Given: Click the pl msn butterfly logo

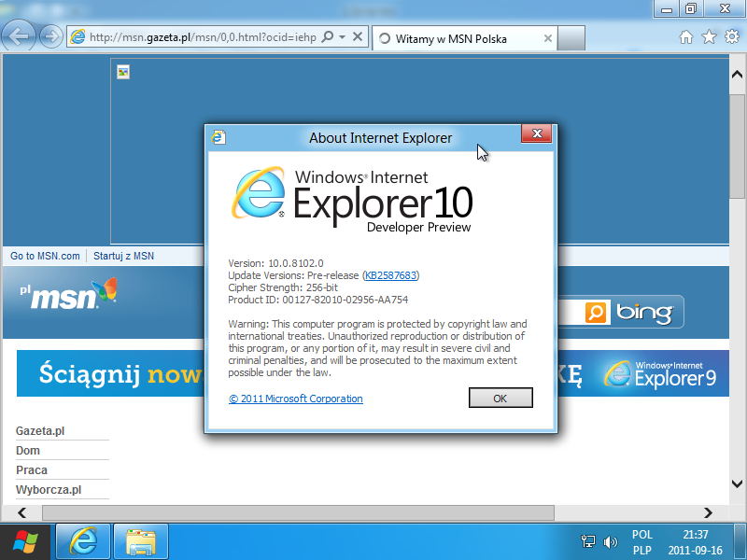Looking at the screenshot, I should coord(68,294).
